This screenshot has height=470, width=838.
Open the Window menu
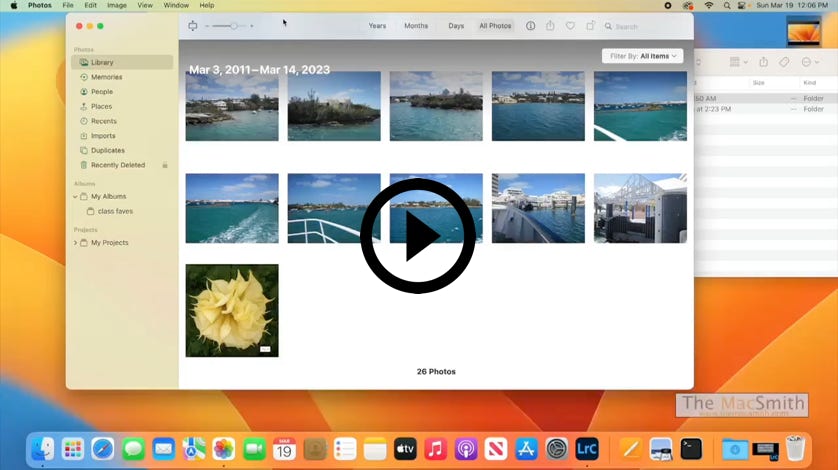click(x=176, y=5)
